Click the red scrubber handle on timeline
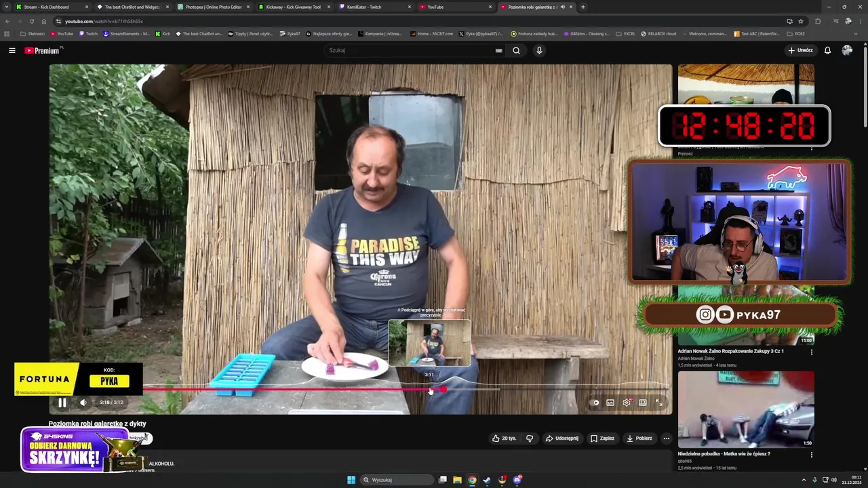 pyautogui.click(x=443, y=389)
